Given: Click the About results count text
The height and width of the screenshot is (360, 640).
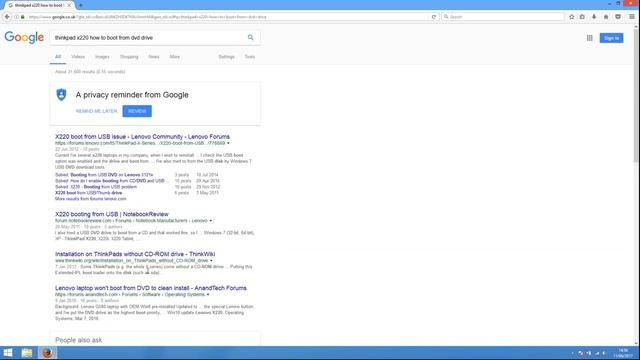Looking at the screenshot, I should coord(90,72).
